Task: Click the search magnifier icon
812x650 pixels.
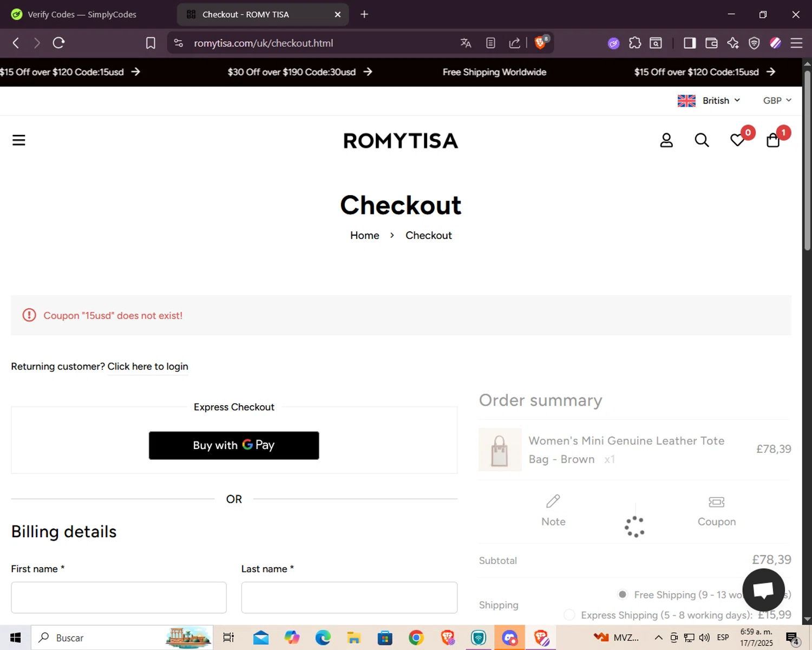Action: coord(702,140)
